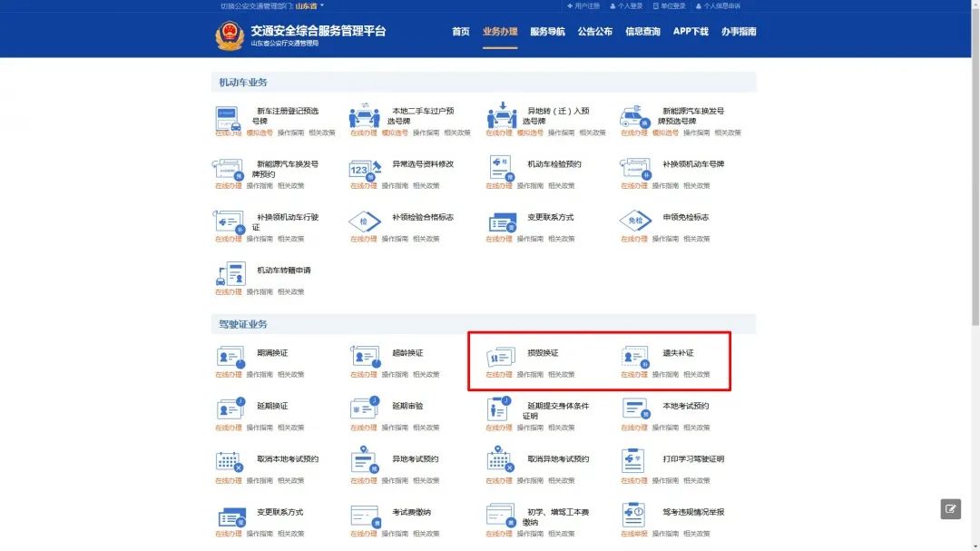Screen dimensions: 980x551
Task: Click the 机动车转籍申请 icon
Action: (x=230, y=274)
